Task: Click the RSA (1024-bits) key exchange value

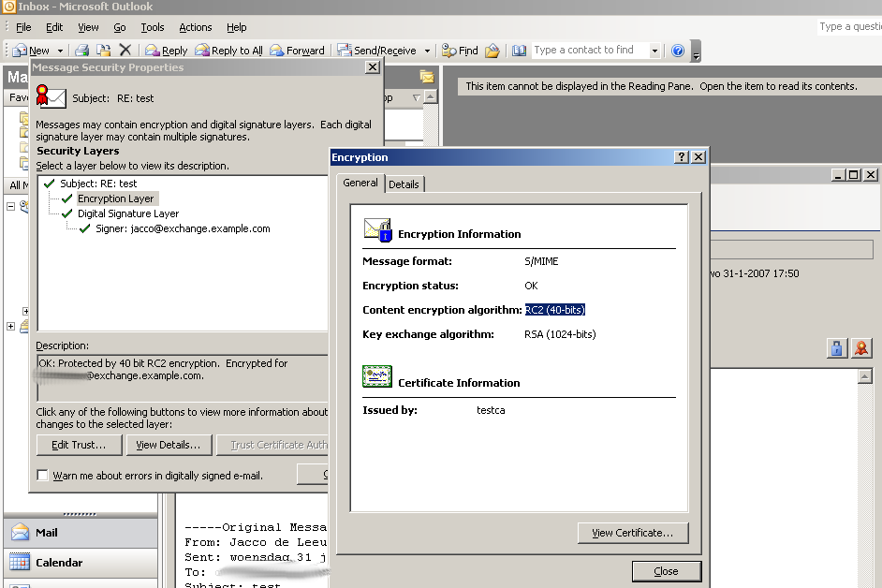Action: click(x=560, y=334)
